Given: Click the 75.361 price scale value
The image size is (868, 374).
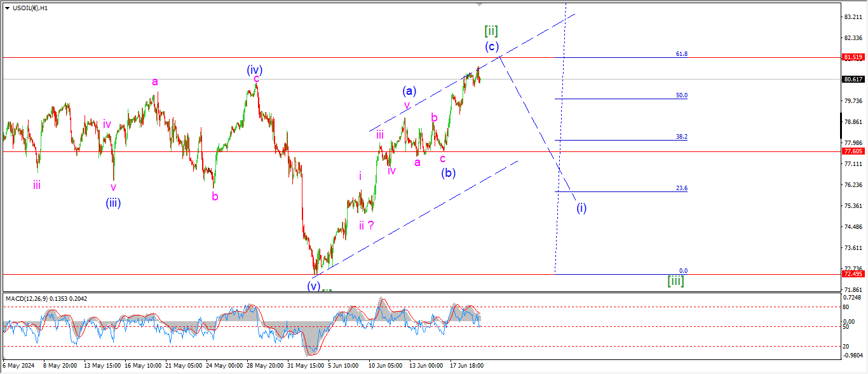Looking at the screenshot, I should click(853, 205).
